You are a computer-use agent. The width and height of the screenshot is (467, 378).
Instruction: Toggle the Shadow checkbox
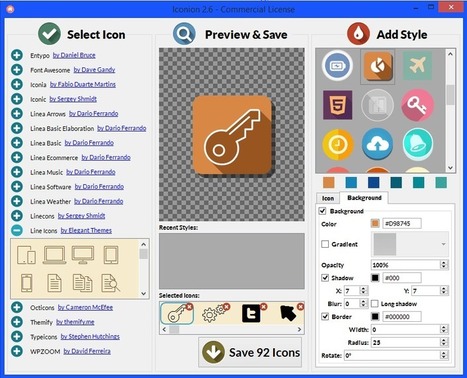pos(325,278)
